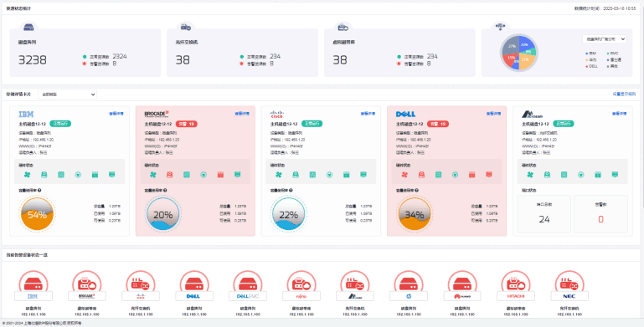Image resolution: width=644 pixels, height=327 pixels.
Task: Click the 54% capacity gauge in IBM card
Action: [37, 214]
